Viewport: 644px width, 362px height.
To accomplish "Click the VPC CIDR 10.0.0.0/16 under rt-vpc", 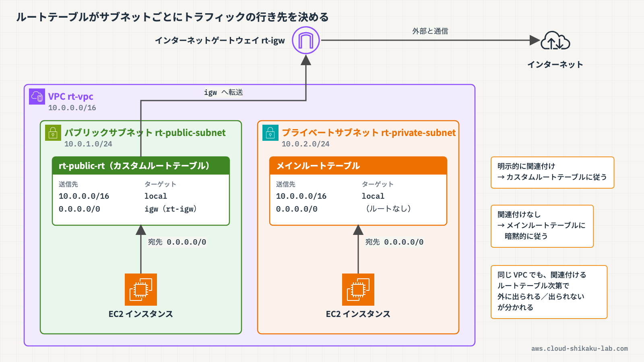I will point(72,108).
